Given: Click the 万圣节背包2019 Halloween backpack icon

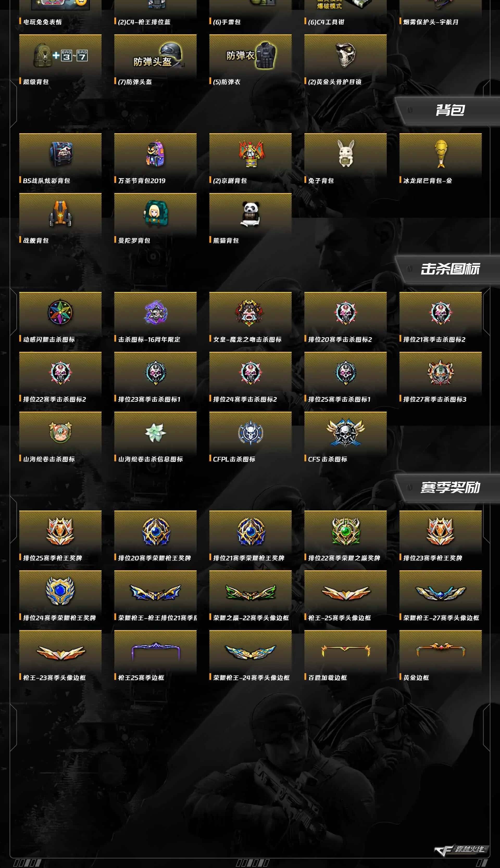Looking at the screenshot, I should click(155, 154).
